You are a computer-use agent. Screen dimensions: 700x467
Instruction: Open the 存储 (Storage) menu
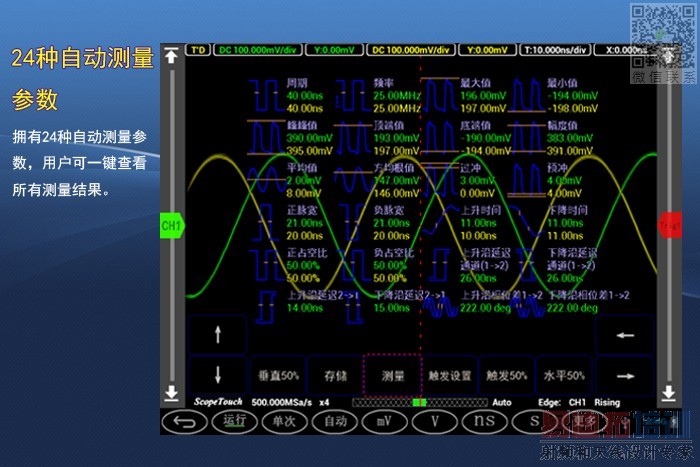[335, 375]
